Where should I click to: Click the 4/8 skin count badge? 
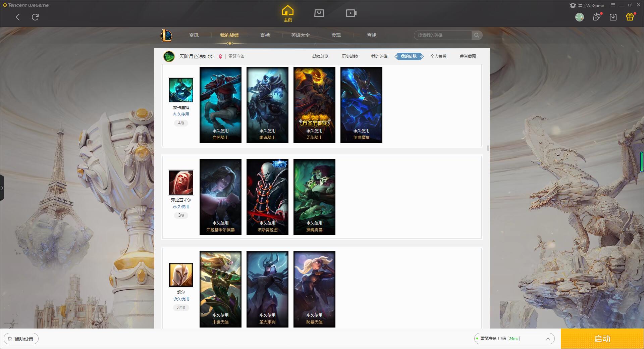pos(181,123)
